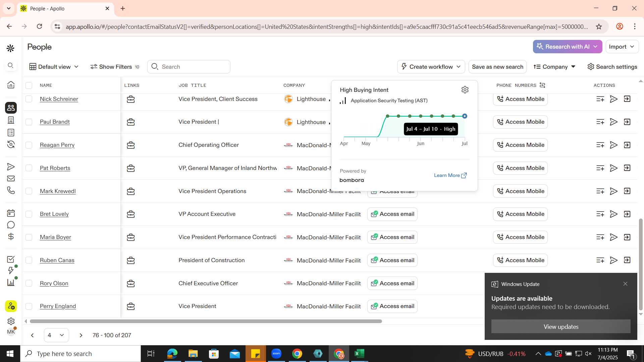This screenshot has width=644, height=362.
Task: Expand the Research with AI dropdown
Action: 568,47
